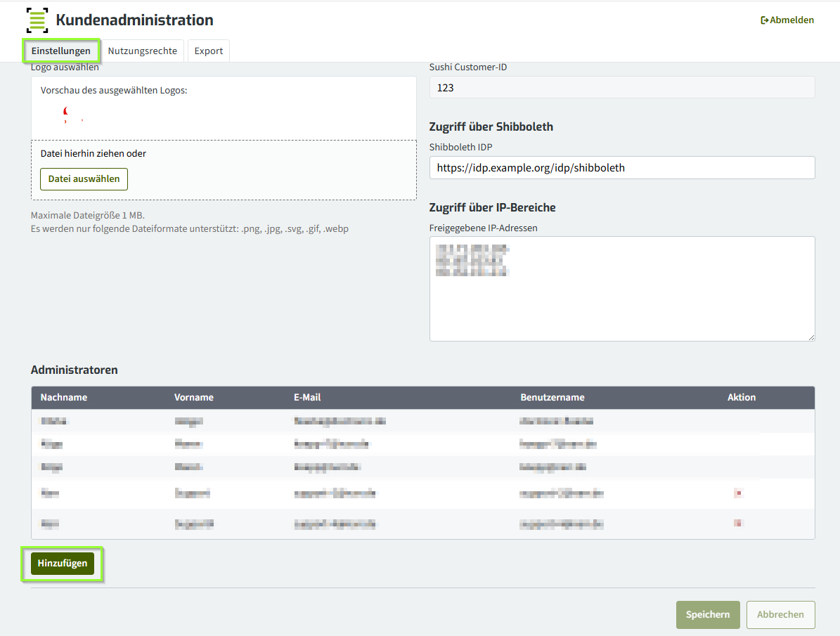Click the delete icon in the last administrator row

tap(738, 523)
